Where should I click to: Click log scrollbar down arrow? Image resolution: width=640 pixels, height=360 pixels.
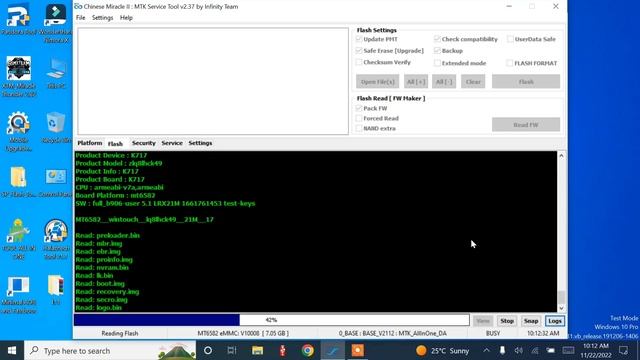tap(561, 308)
